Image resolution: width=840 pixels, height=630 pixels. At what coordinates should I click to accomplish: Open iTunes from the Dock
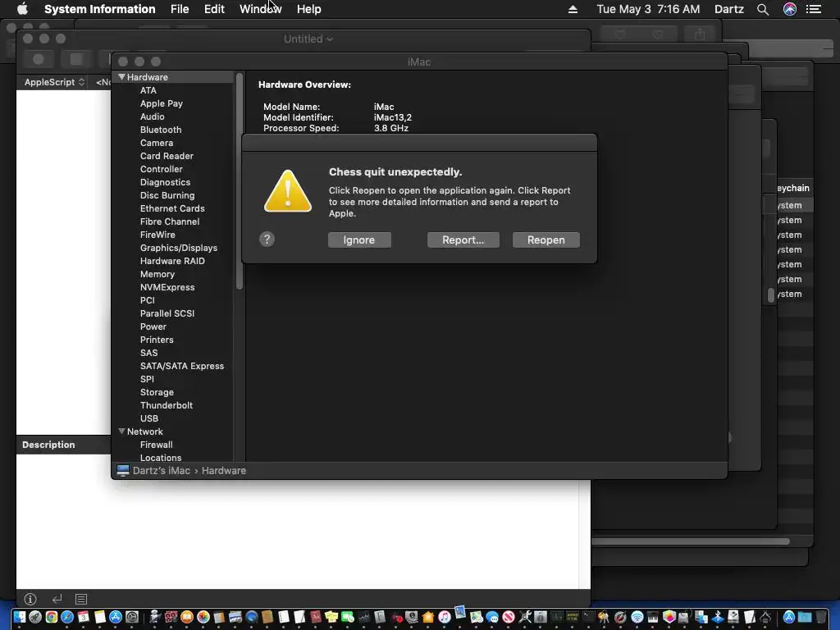tap(444, 617)
